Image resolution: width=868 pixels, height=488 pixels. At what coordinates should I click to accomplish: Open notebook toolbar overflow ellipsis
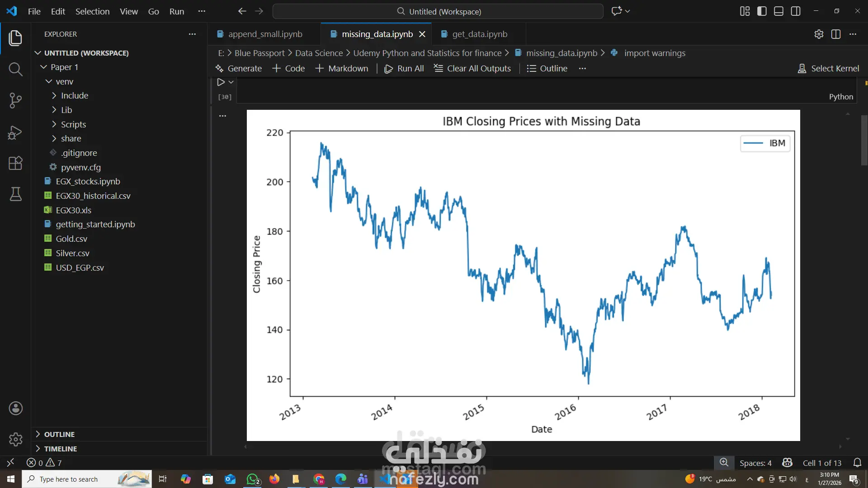pyautogui.click(x=582, y=69)
